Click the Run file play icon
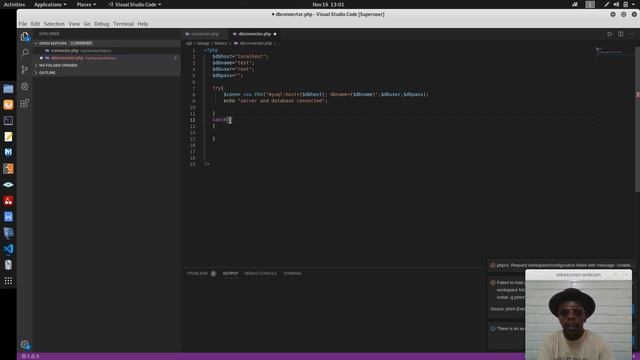The height and width of the screenshot is (360, 640). pos(609,34)
